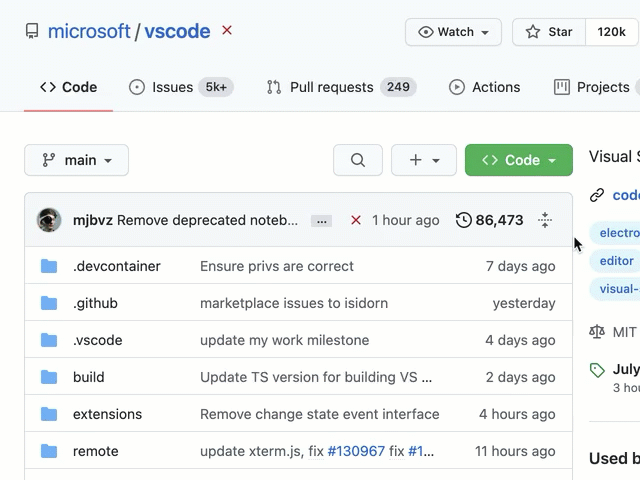Open the mjbvz author link
The width and height of the screenshot is (640, 480).
93,220
